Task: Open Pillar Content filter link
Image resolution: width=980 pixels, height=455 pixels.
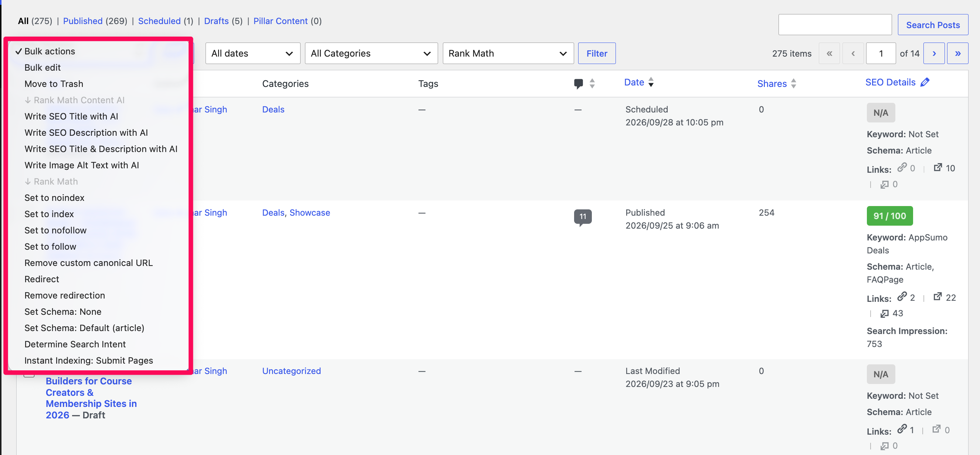Action: [280, 21]
